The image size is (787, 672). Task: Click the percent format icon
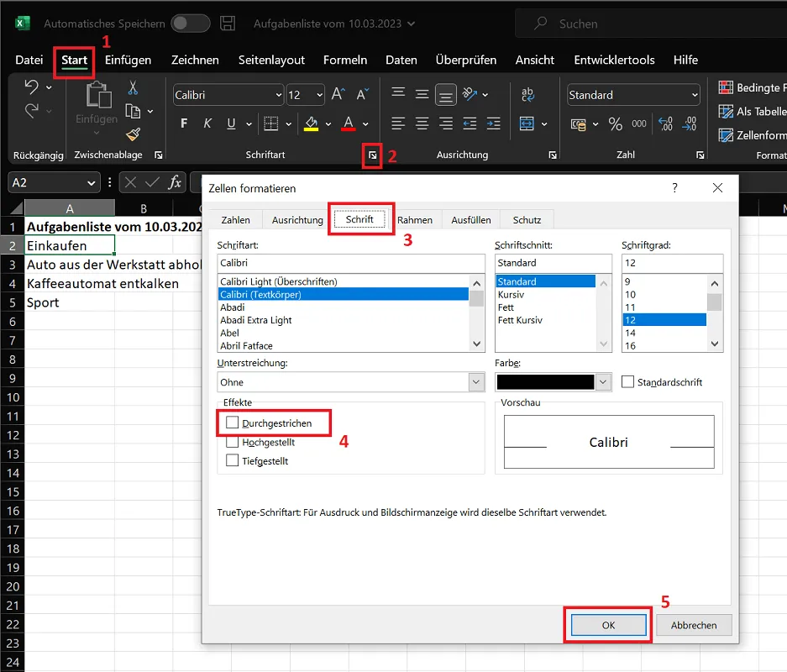click(615, 123)
